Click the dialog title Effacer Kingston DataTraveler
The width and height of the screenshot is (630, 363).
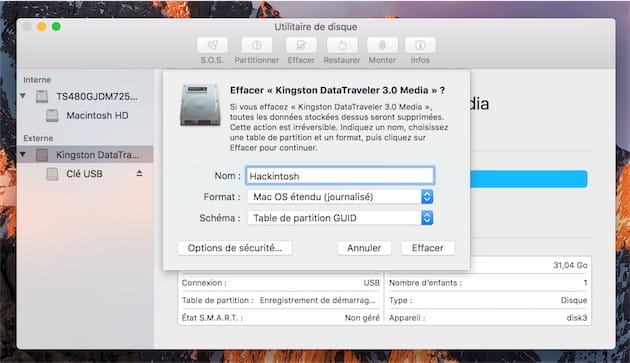pyautogui.click(x=337, y=90)
